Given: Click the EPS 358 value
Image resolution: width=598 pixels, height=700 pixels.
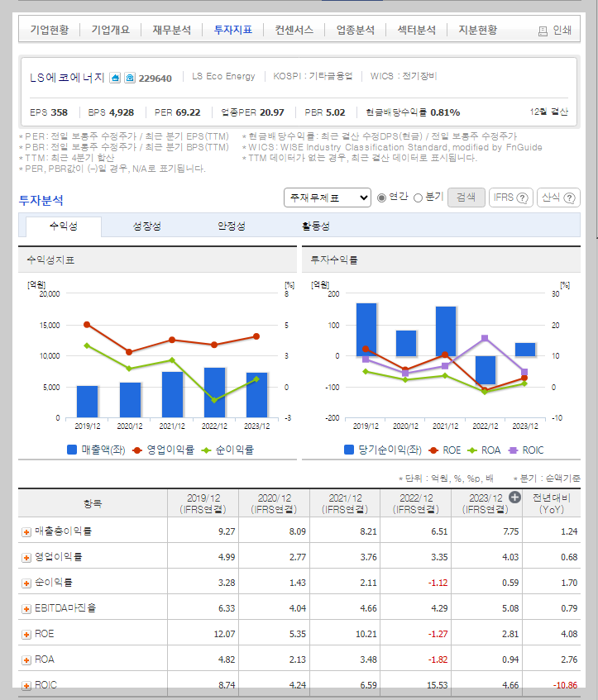Looking at the screenshot, I should pos(59,112).
